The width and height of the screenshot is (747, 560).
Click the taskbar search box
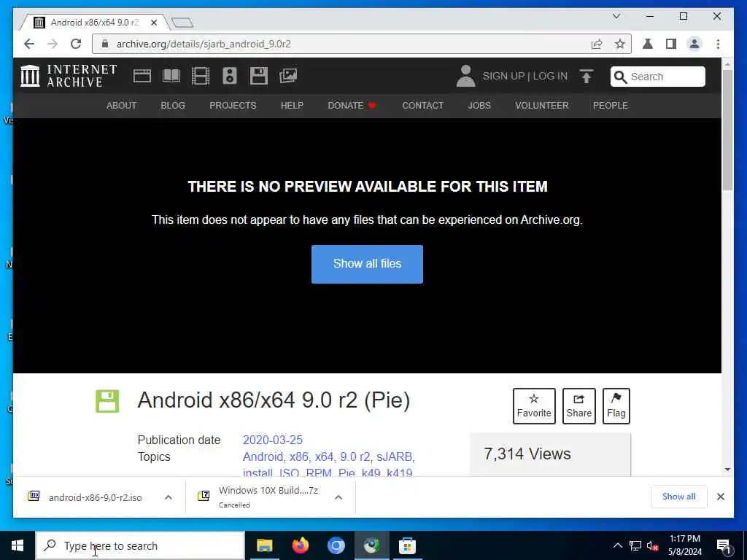pos(141,545)
